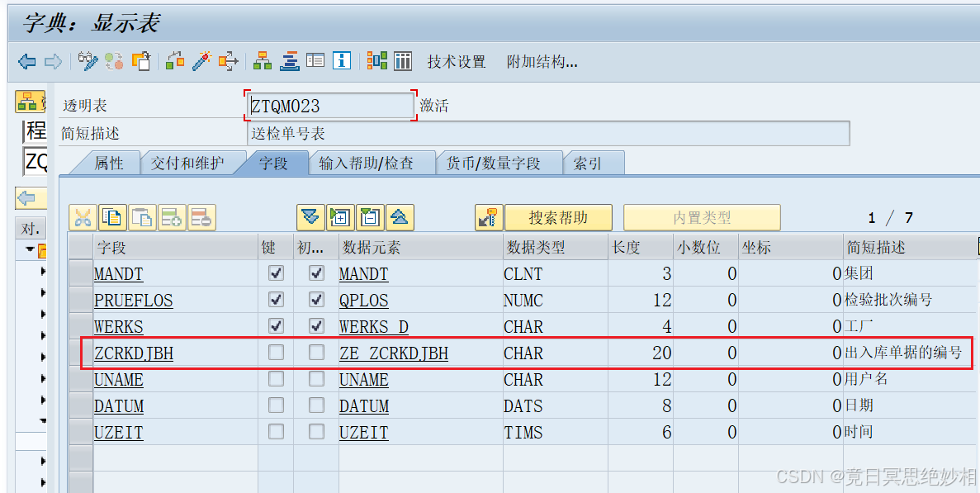Toggle the key checkbox for PRUEFLOS

[276, 299]
